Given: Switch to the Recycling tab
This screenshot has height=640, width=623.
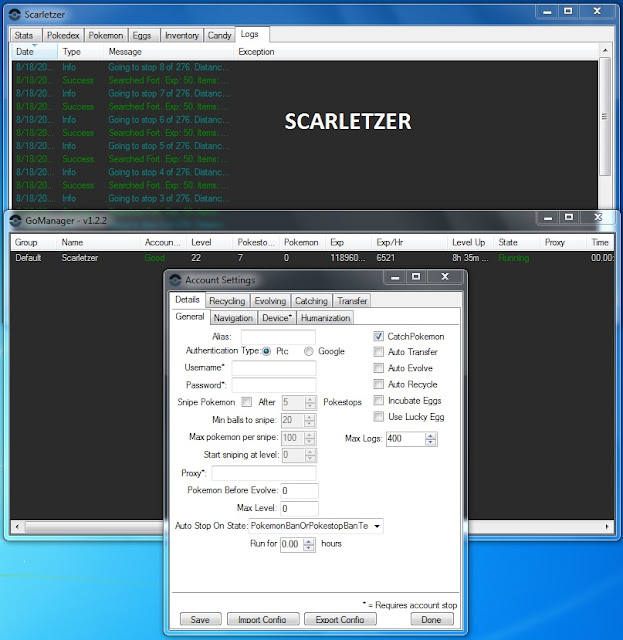Looking at the screenshot, I should pos(227,301).
